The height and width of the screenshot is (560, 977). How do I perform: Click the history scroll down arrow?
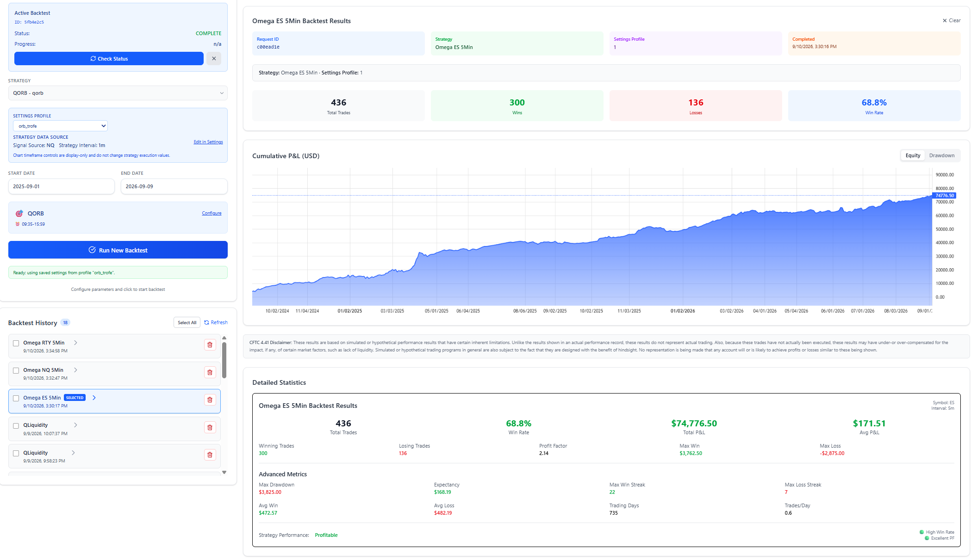click(224, 472)
